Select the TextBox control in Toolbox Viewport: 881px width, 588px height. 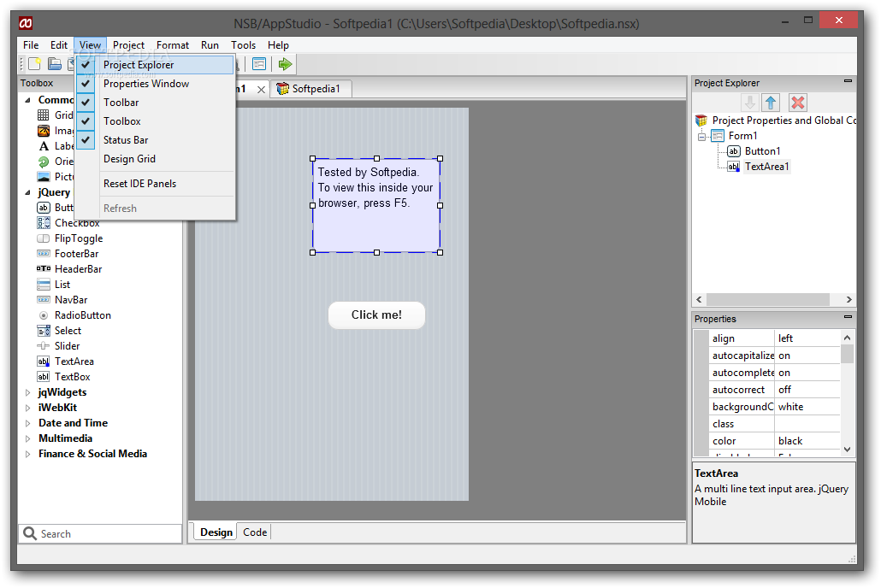pyautogui.click(x=63, y=377)
